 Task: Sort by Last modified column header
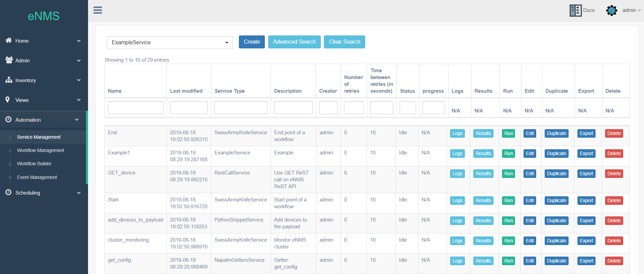coord(186,91)
